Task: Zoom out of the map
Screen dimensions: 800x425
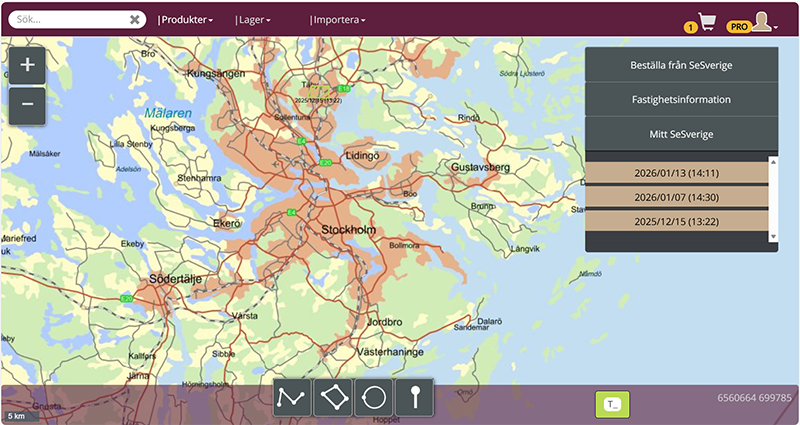Action: [27, 104]
